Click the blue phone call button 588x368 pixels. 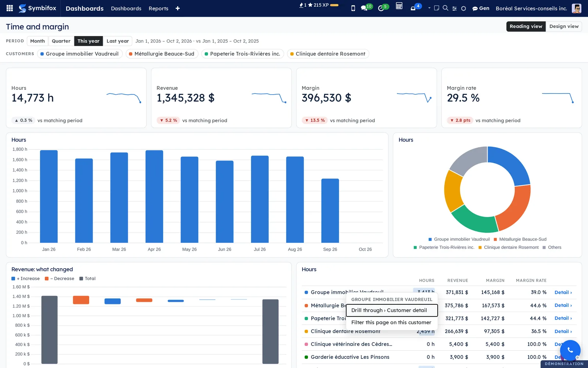pyautogui.click(x=570, y=350)
